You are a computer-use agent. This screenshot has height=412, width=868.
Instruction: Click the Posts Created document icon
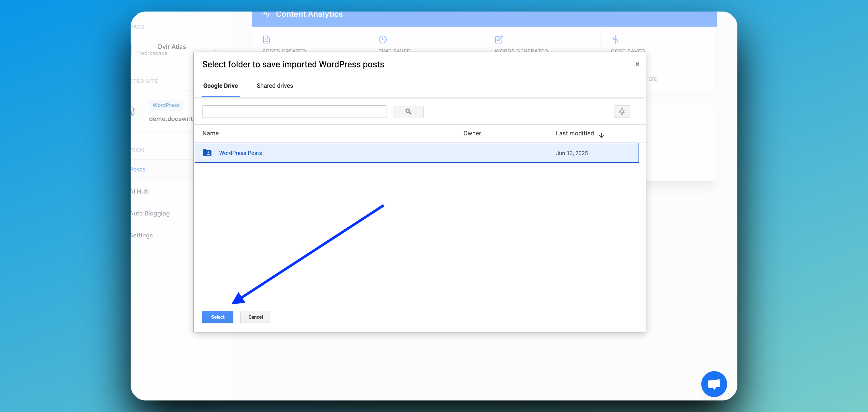[x=266, y=39]
